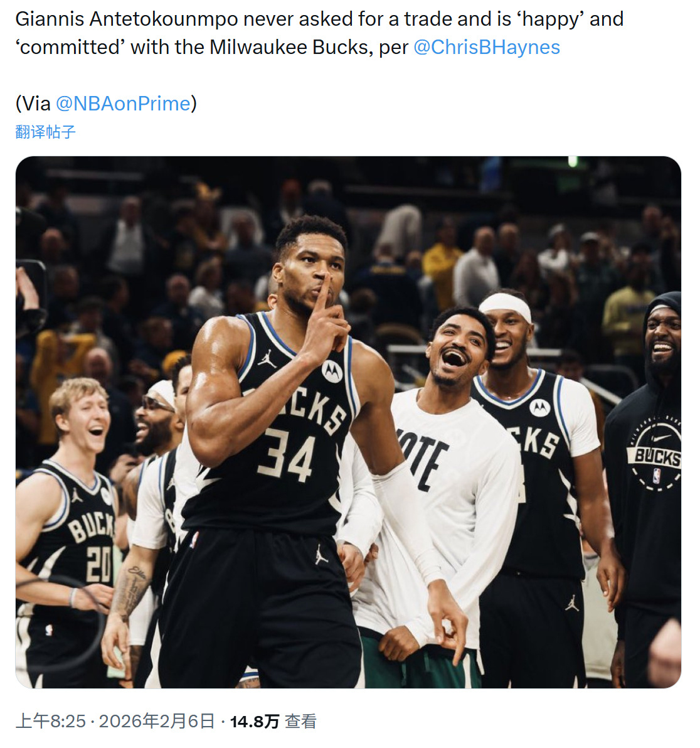The height and width of the screenshot is (748, 700).
Task: Click the Jordan logo on jersey 34's chest
Action: coord(267,359)
